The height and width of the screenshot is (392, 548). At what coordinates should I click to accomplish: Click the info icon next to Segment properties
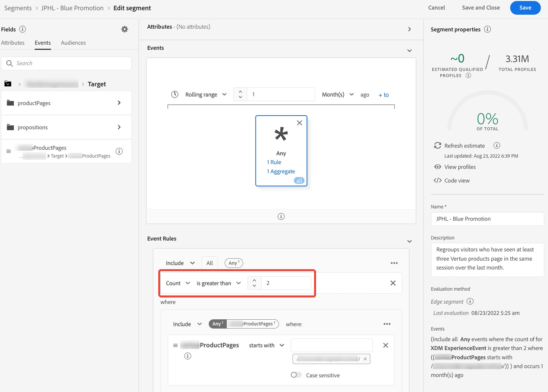pyautogui.click(x=488, y=29)
